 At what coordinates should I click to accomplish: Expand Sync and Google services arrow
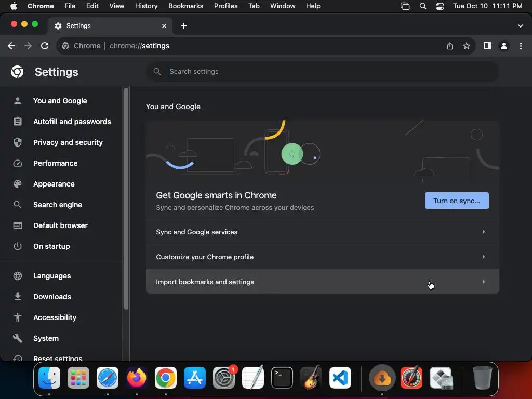coord(484,232)
